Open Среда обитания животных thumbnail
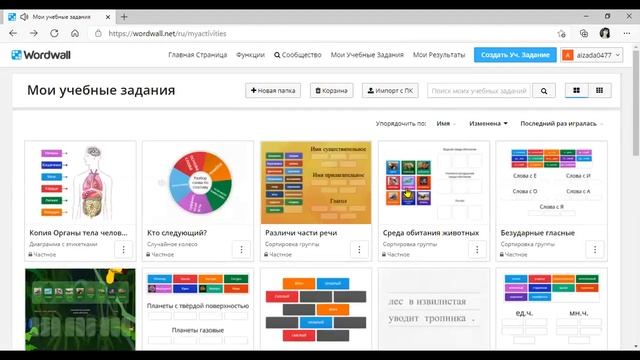The height and width of the screenshot is (360, 640). pyautogui.click(x=434, y=182)
